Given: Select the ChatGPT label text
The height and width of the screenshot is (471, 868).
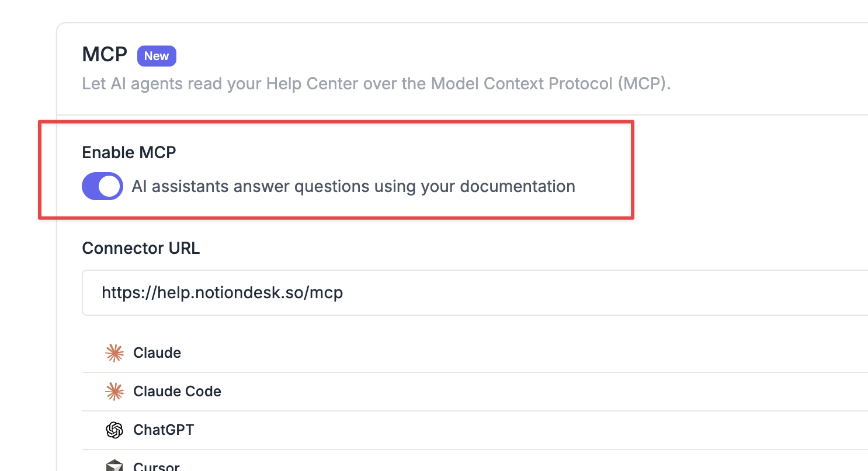Looking at the screenshot, I should click(x=164, y=430).
